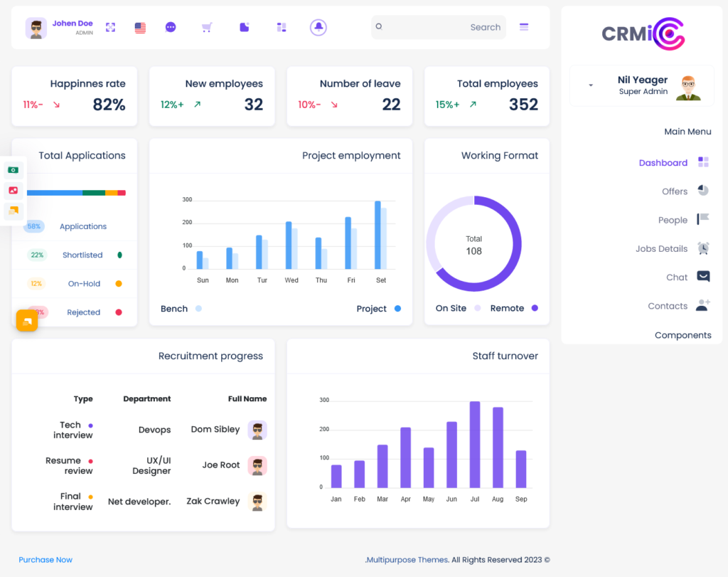The height and width of the screenshot is (577, 728).
Task: Click the CRMi logo
Action: click(643, 33)
